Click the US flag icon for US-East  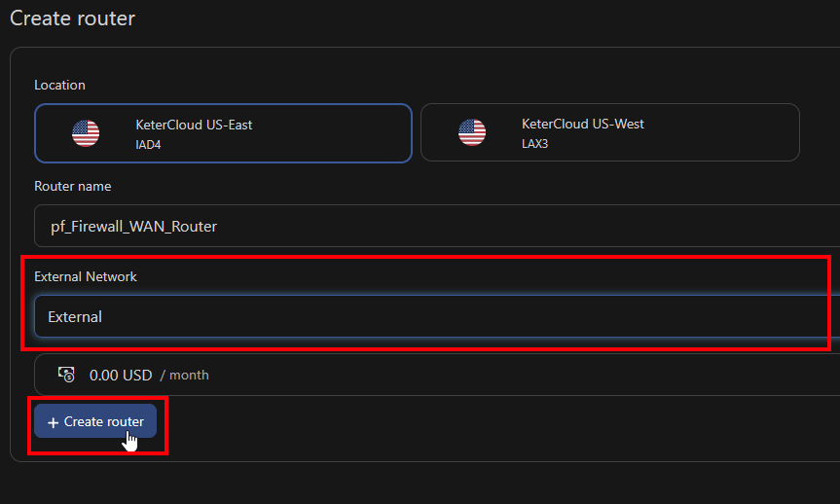pos(86,133)
